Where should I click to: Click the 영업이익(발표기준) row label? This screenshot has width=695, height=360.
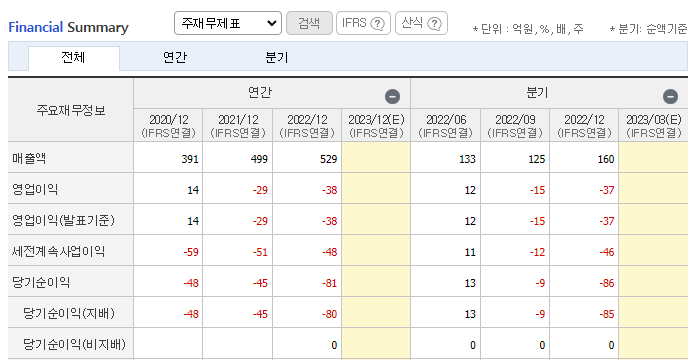pos(63,220)
